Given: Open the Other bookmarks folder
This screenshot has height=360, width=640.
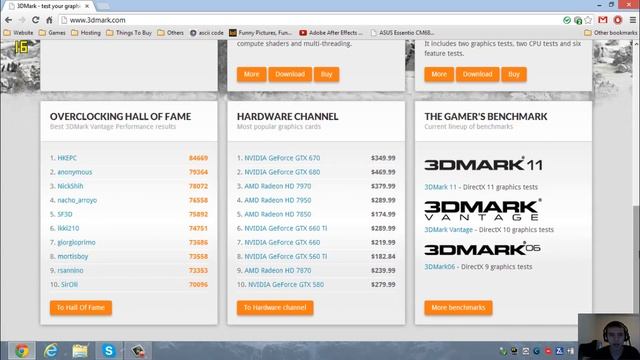Looking at the screenshot, I should pyautogui.click(x=611, y=33).
